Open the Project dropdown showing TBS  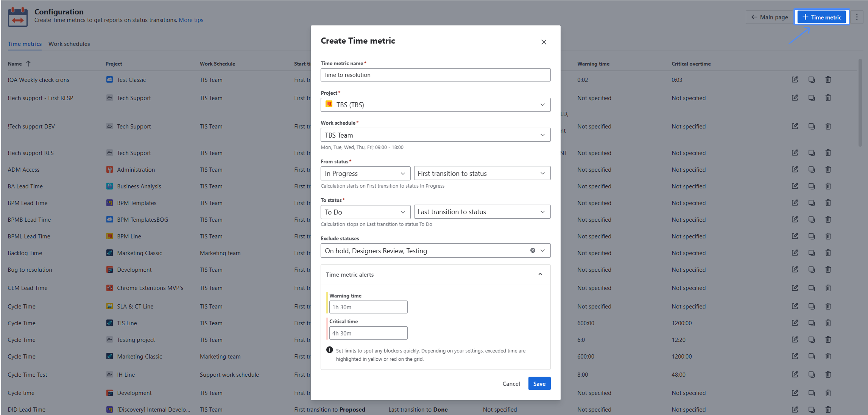coord(435,105)
